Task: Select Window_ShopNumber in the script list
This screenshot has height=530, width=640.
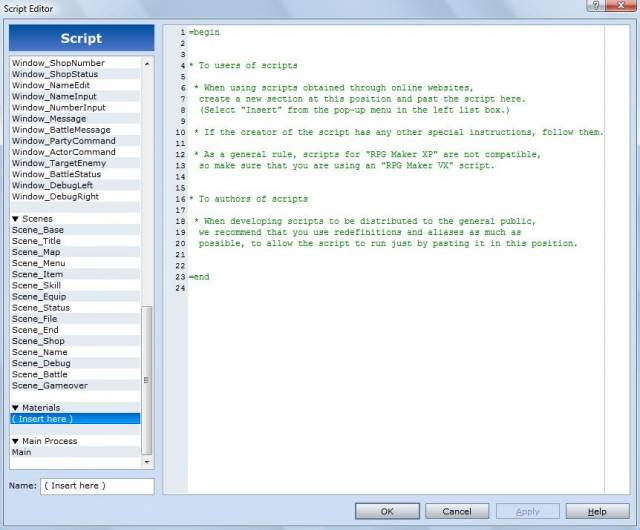Action: [x=76, y=63]
